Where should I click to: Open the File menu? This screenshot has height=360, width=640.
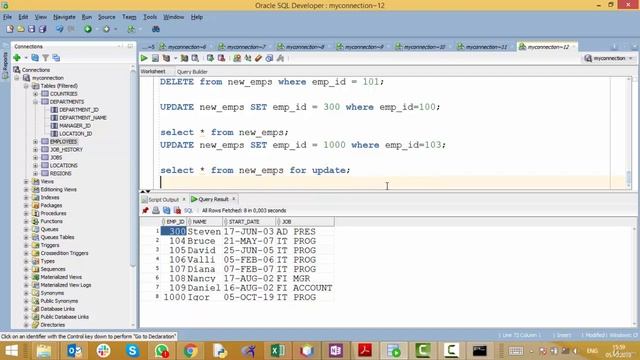tap(7, 17)
